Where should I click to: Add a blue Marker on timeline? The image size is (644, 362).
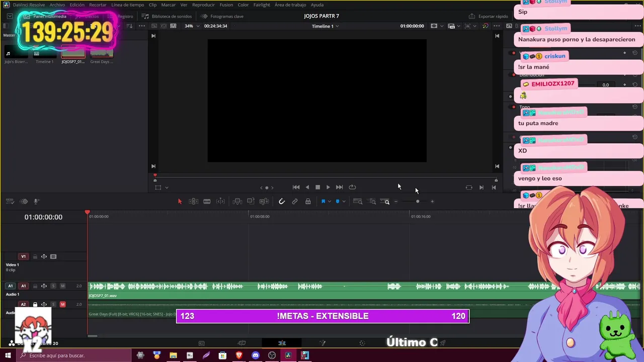coord(337,202)
